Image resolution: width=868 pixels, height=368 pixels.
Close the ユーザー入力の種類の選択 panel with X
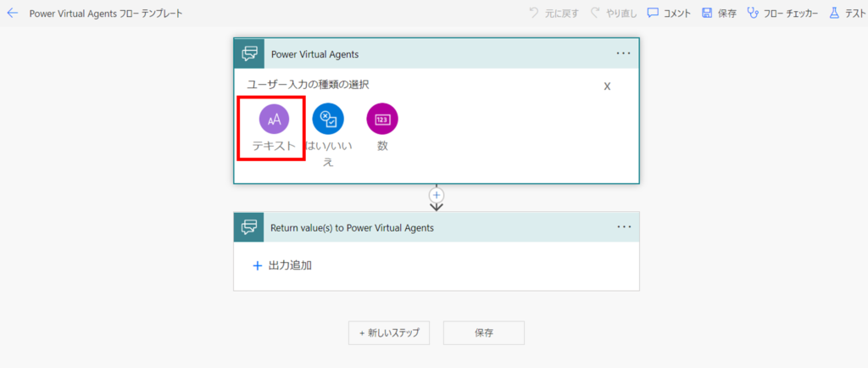607,86
